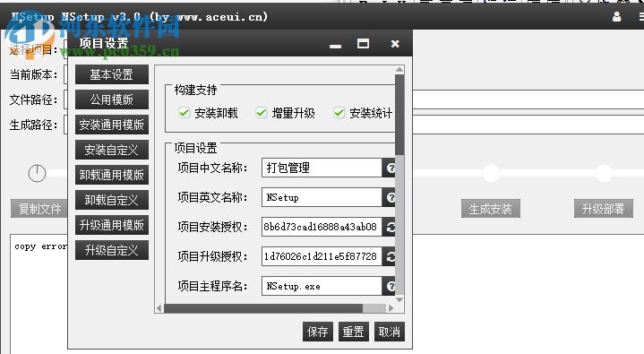Click horizontal scrollbar thumb in settings panel
The image size is (644, 354).
[262, 308]
